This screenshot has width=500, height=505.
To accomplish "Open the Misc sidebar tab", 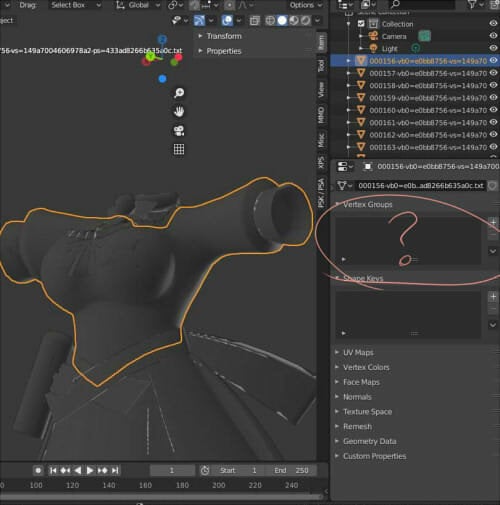I will coord(321,140).
